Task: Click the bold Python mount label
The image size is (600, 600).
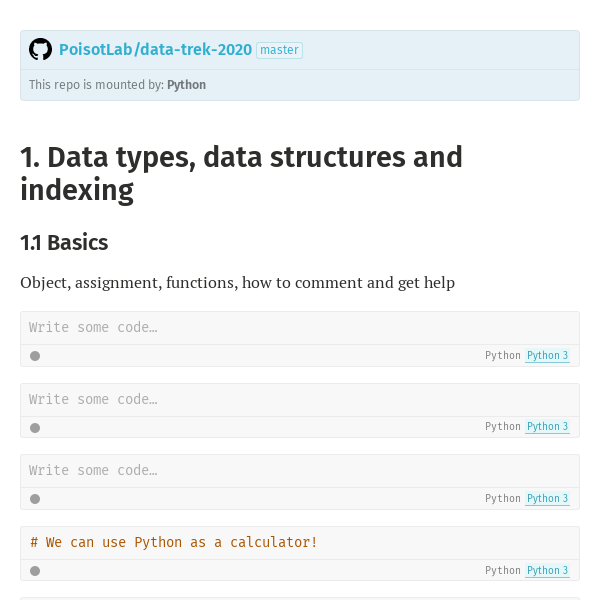Action: point(186,85)
